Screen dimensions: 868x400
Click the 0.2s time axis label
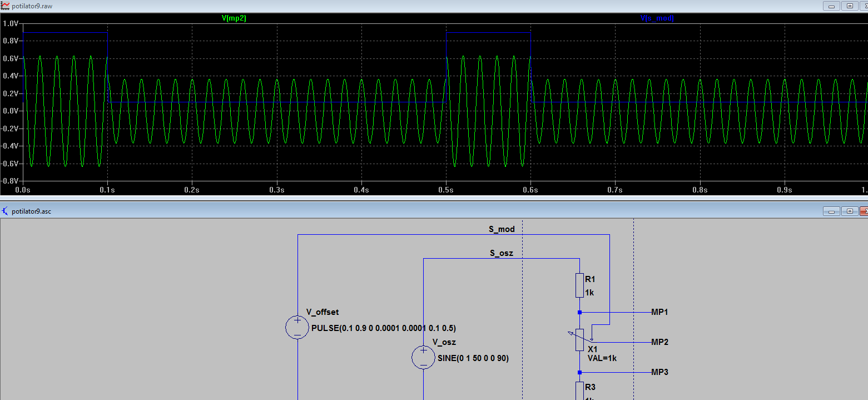click(x=192, y=190)
